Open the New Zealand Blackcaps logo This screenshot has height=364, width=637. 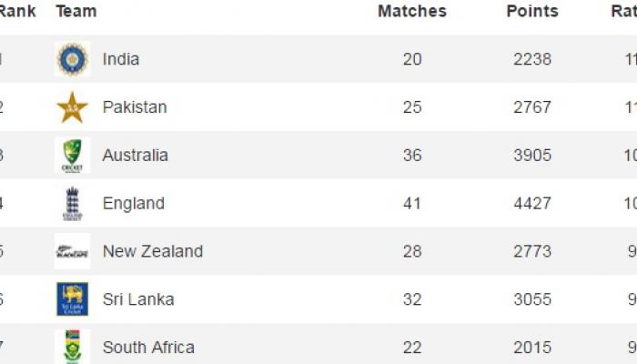(x=72, y=251)
